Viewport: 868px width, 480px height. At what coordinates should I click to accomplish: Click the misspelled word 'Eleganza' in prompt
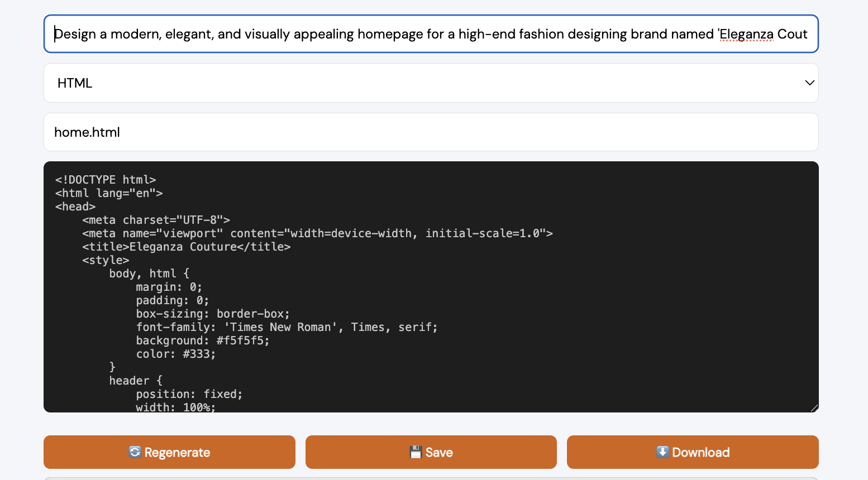746,34
